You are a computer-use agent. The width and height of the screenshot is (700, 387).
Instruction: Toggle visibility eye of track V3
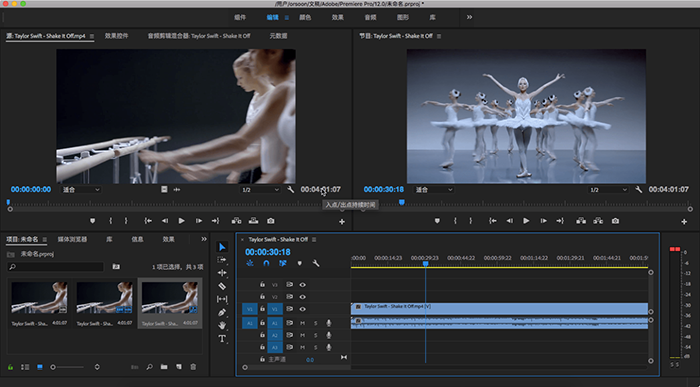303,284
